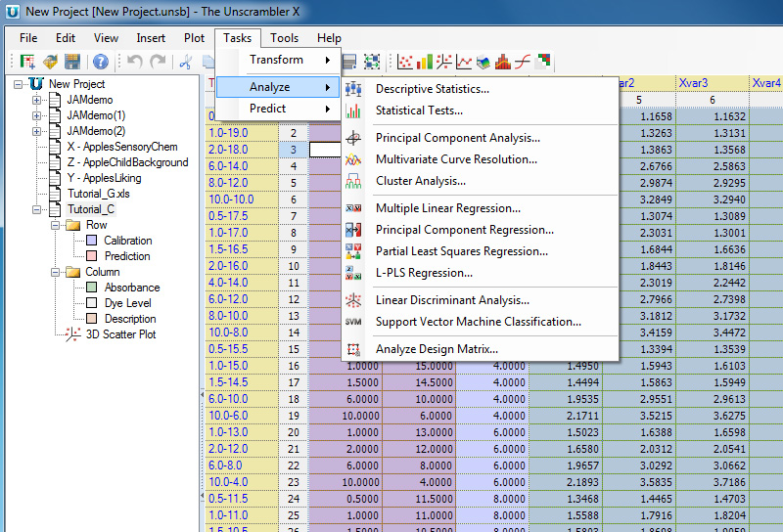This screenshot has height=532, width=783.
Task: Click the Principal Component Analysis icon
Action: click(x=353, y=138)
